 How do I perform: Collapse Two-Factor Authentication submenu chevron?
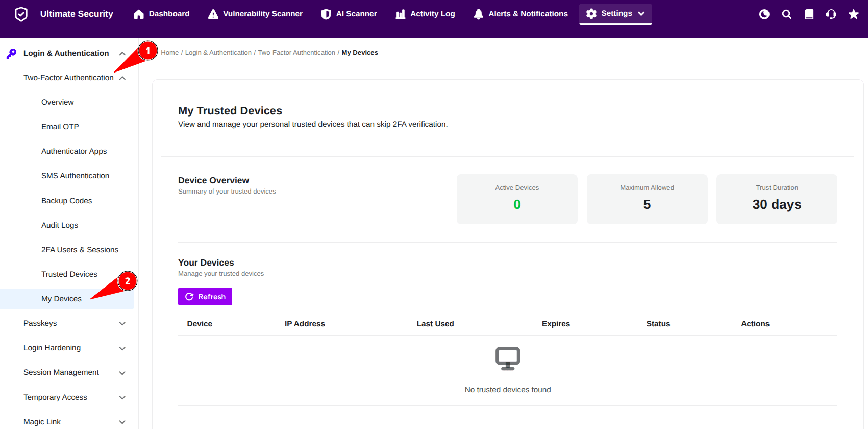(122, 78)
